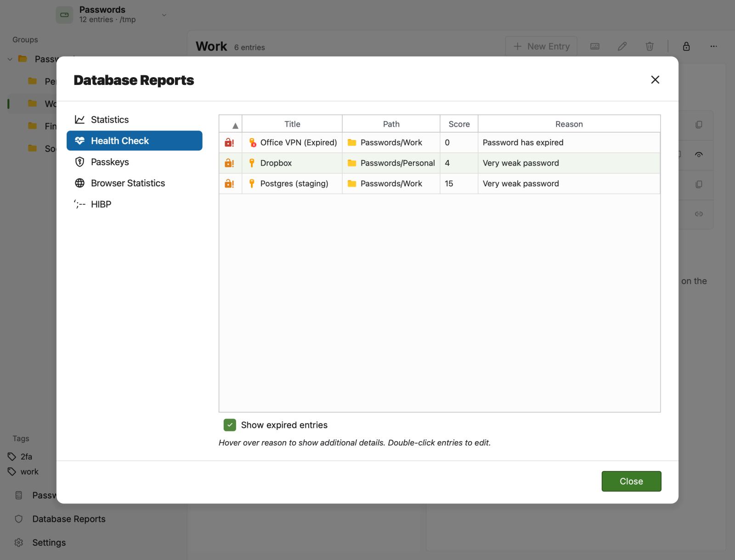
Task: Open the Passwords database dropdown chevron
Action: 164,15
